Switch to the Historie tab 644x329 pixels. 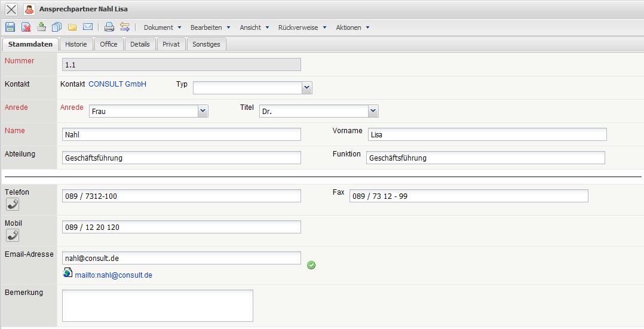coord(76,44)
